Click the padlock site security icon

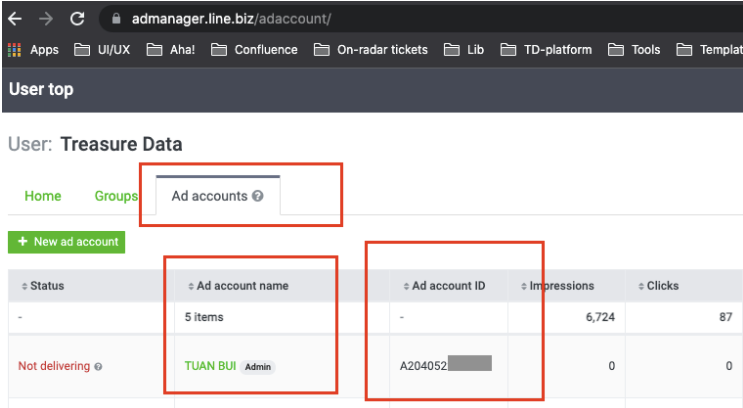116,19
